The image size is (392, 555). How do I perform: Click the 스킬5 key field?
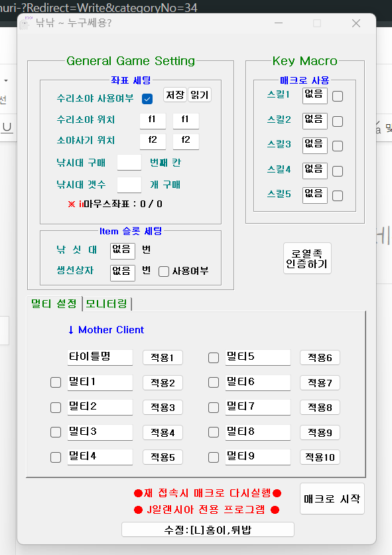pyautogui.click(x=315, y=195)
